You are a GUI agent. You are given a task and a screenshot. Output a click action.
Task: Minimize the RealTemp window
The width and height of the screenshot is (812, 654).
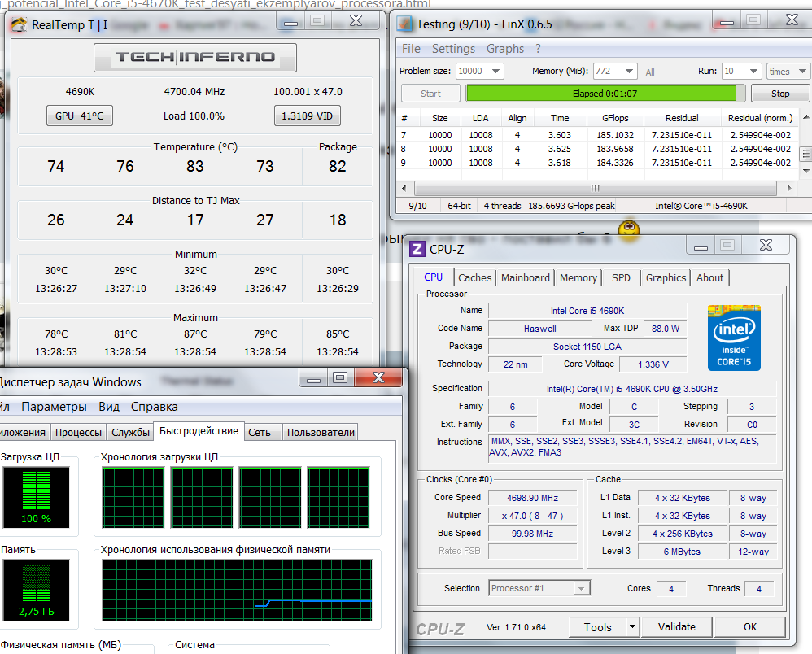click(x=291, y=22)
